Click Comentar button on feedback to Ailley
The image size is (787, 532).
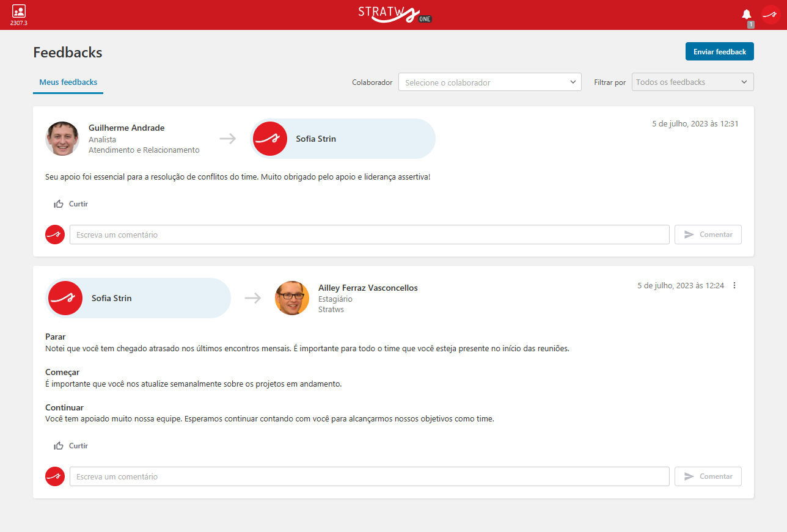pyautogui.click(x=708, y=476)
